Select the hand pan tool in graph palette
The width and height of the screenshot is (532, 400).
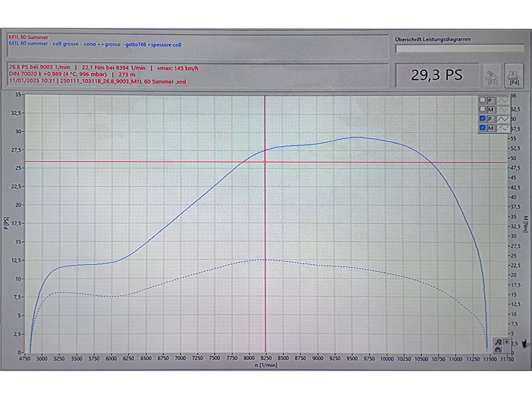tap(498, 349)
